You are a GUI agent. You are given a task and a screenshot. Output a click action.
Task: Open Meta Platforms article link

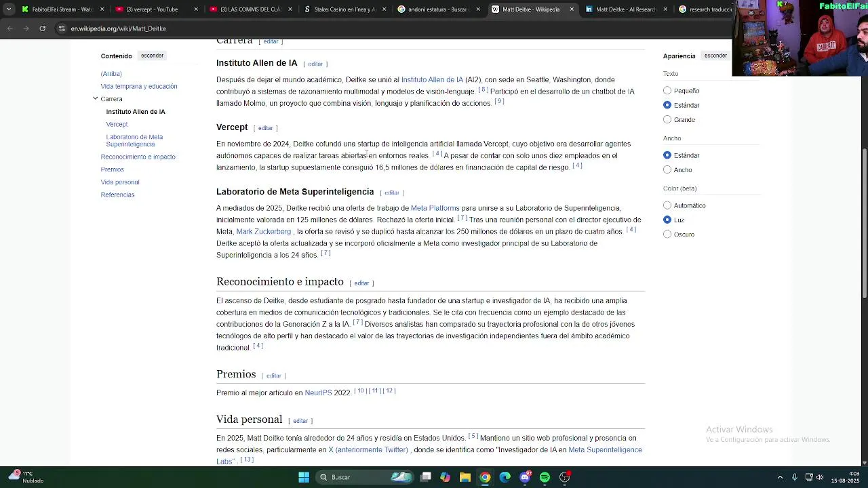435,208
